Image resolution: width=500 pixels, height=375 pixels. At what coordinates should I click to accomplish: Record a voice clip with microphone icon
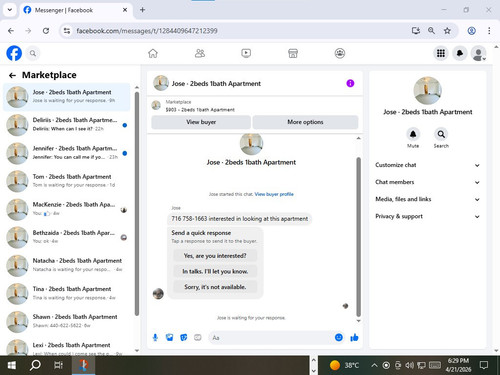point(155,338)
